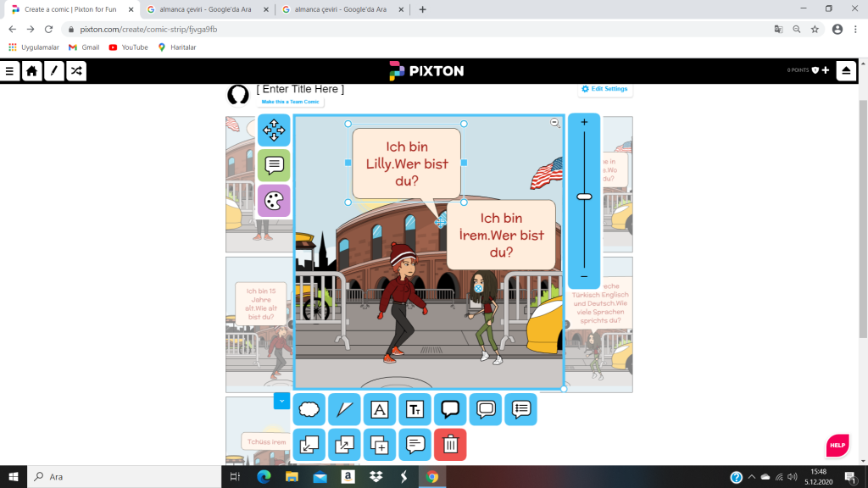Click the vertical zoom slider handle

584,197
